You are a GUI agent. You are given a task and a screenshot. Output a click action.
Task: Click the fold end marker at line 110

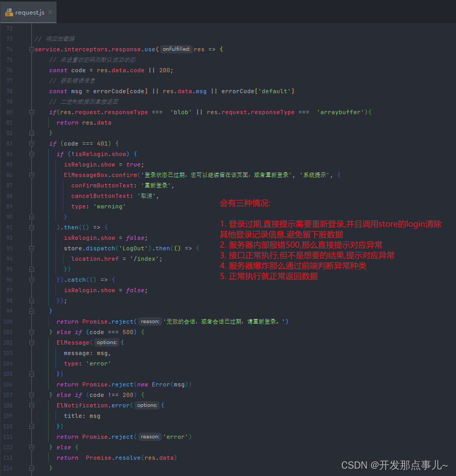pos(31,426)
